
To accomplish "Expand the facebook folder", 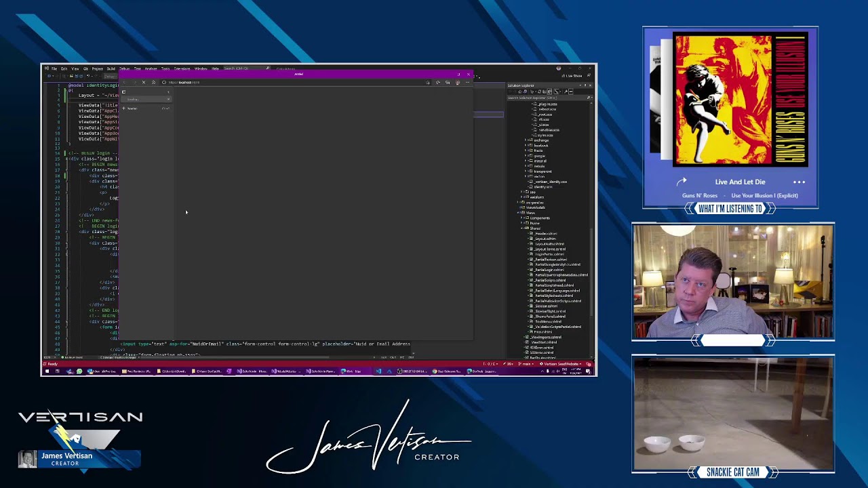I will 526,145.
